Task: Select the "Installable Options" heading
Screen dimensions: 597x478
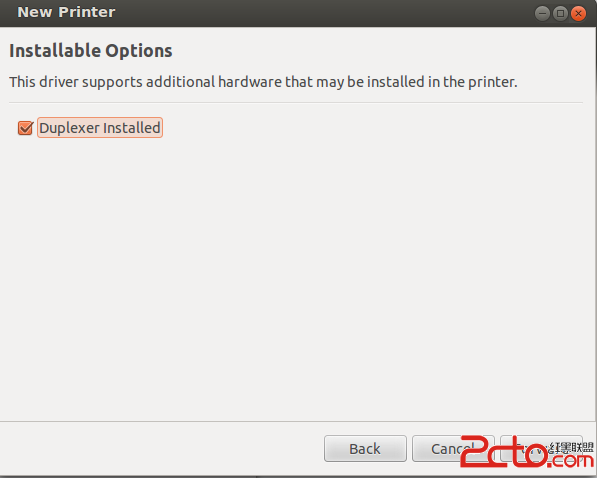Action: [91, 51]
